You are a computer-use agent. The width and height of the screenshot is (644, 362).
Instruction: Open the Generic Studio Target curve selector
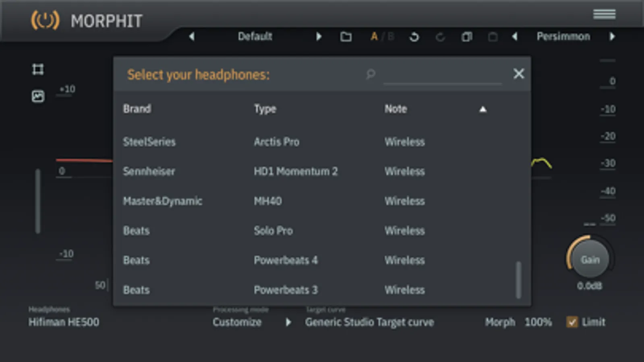pos(369,322)
